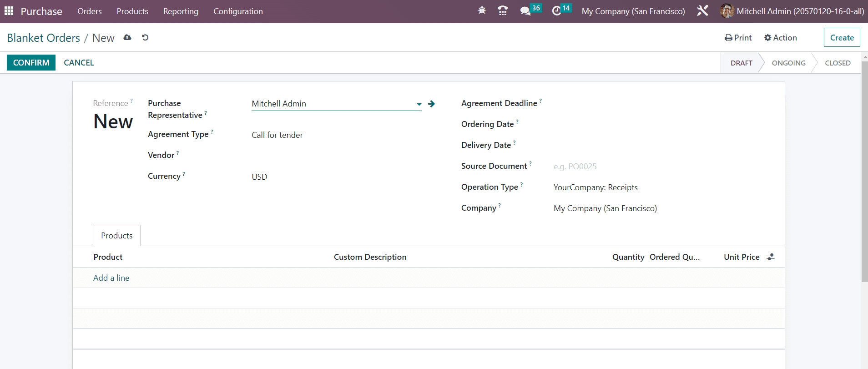Click the Add a line link
Viewport: 868px width, 369px height.
coord(111,278)
